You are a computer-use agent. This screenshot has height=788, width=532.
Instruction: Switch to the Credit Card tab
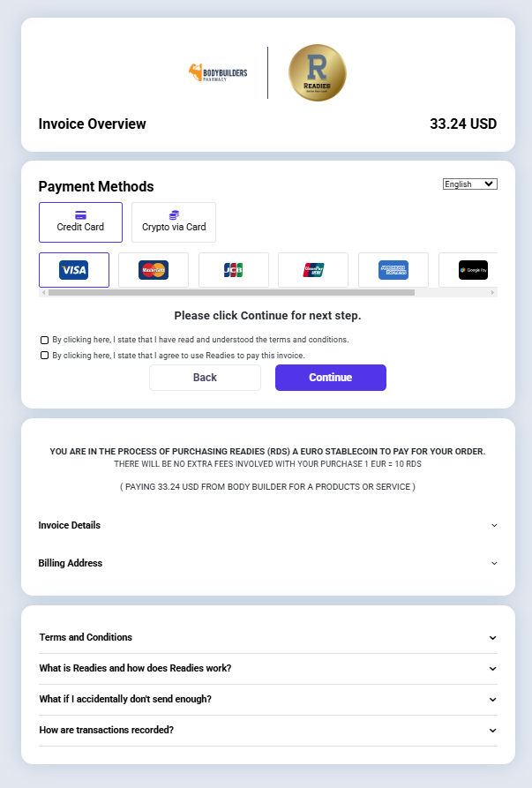click(80, 222)
